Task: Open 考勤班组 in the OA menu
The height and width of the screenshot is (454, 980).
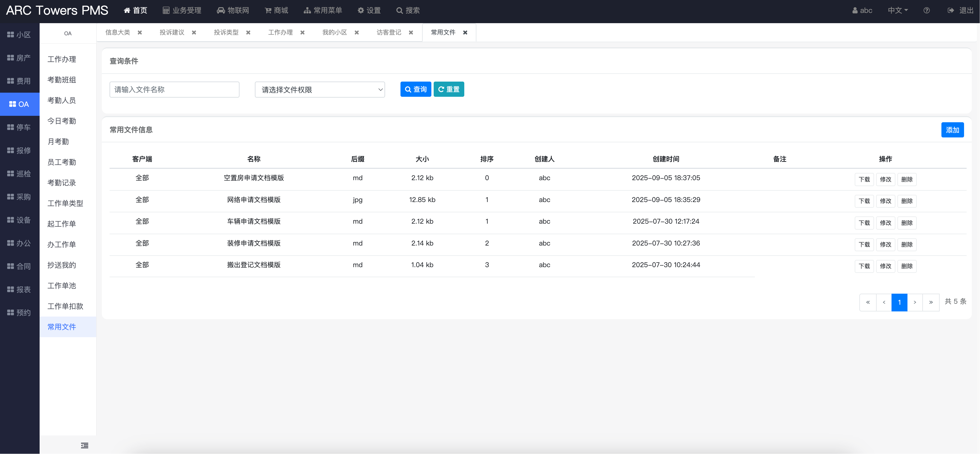Action: click(x=62, y=80)
